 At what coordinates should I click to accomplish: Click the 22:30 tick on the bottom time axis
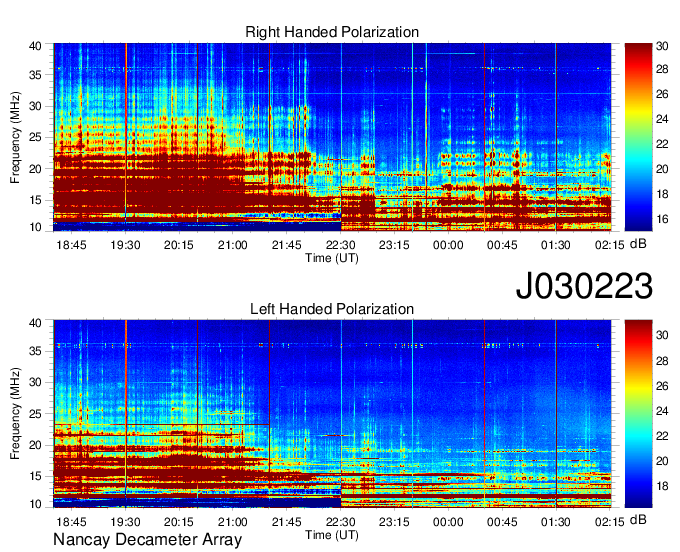tap(340, 523)
